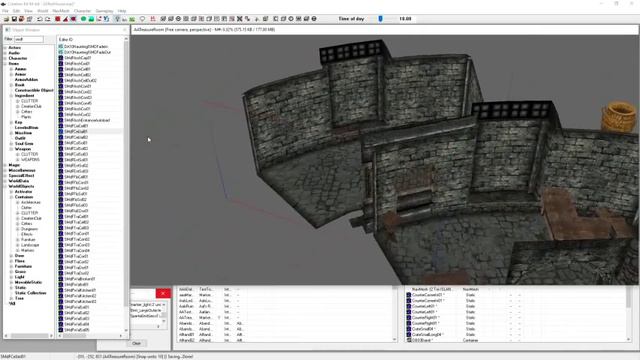
Task: Click the category tree horizontal scrollbar
Action: 29,336
